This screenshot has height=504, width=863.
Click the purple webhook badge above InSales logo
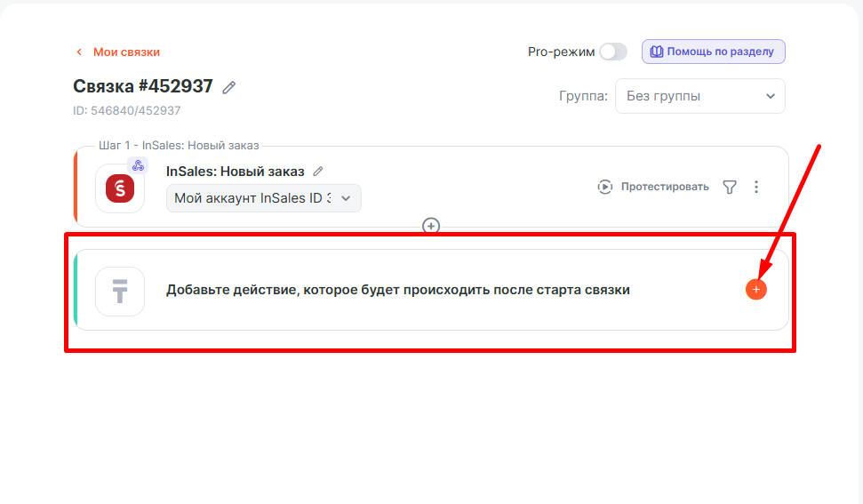click(x=138, y=165)
